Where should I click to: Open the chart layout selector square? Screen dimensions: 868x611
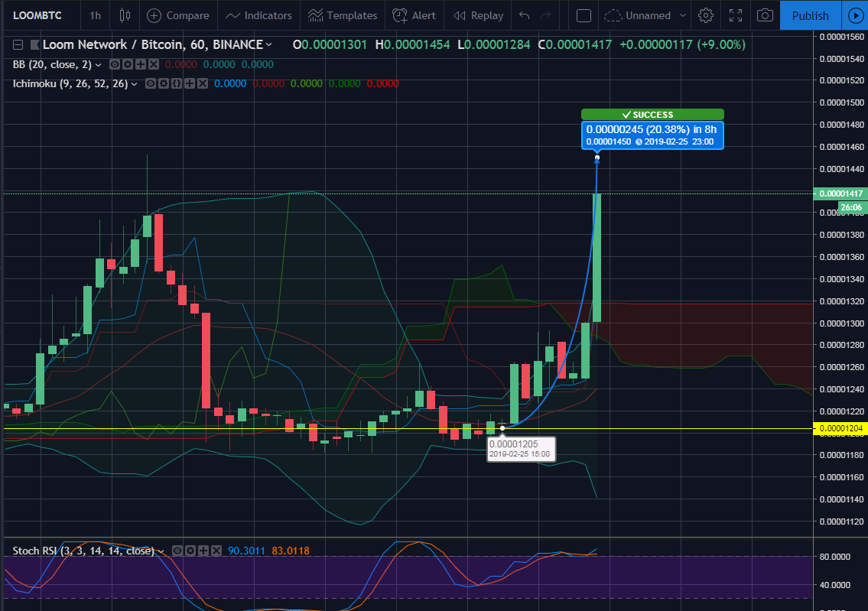point(584,15)
